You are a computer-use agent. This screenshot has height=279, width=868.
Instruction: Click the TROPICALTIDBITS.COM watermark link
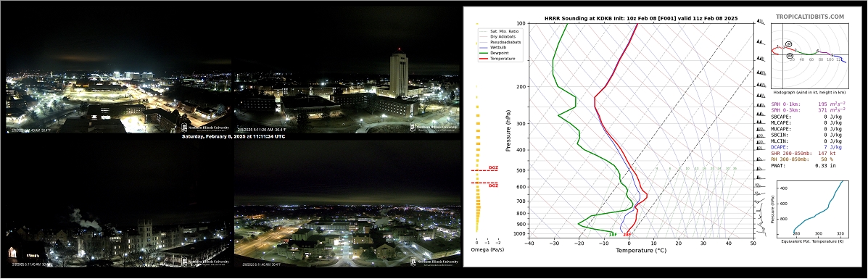pos(810,17)
